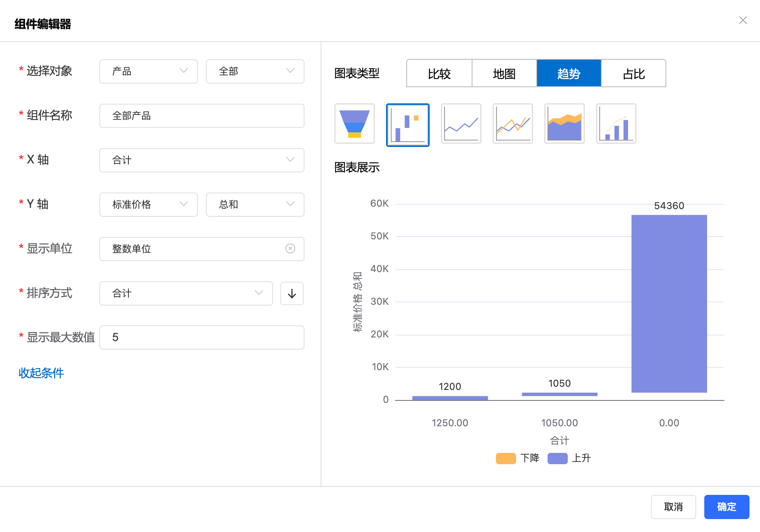Switch to the 比较 chart type tab
The height and width of the screenshot is (532, 760).
(439, 73)
